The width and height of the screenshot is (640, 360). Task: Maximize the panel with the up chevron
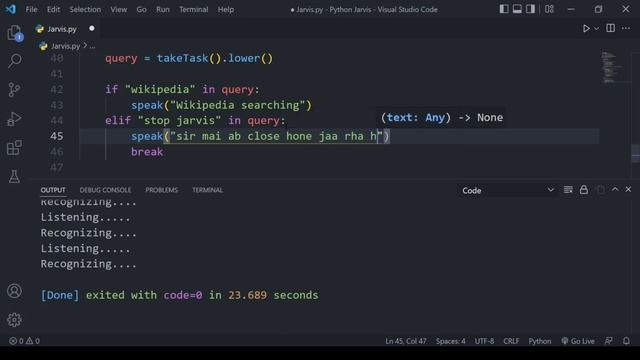tap(615, 189)
